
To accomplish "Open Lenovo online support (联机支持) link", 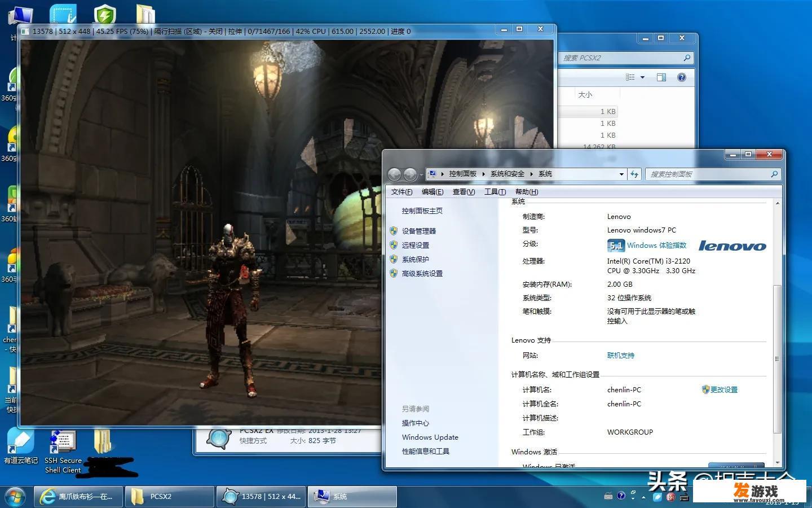I will coord(621,355).
